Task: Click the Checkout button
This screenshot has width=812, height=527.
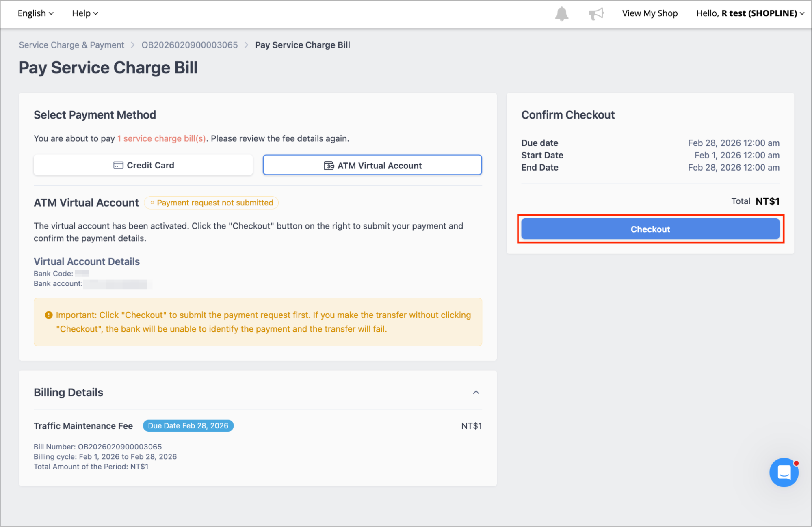Action: (x=650, y=229)
